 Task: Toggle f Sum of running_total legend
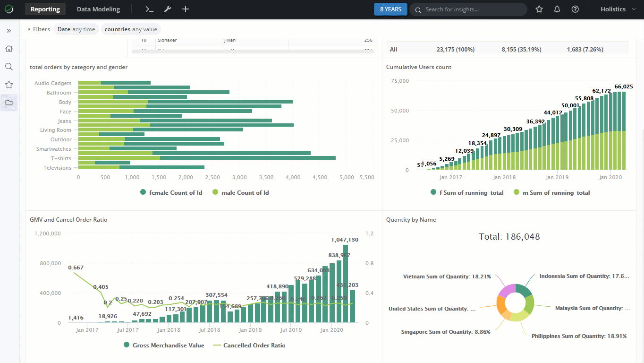tap(467, 192)
